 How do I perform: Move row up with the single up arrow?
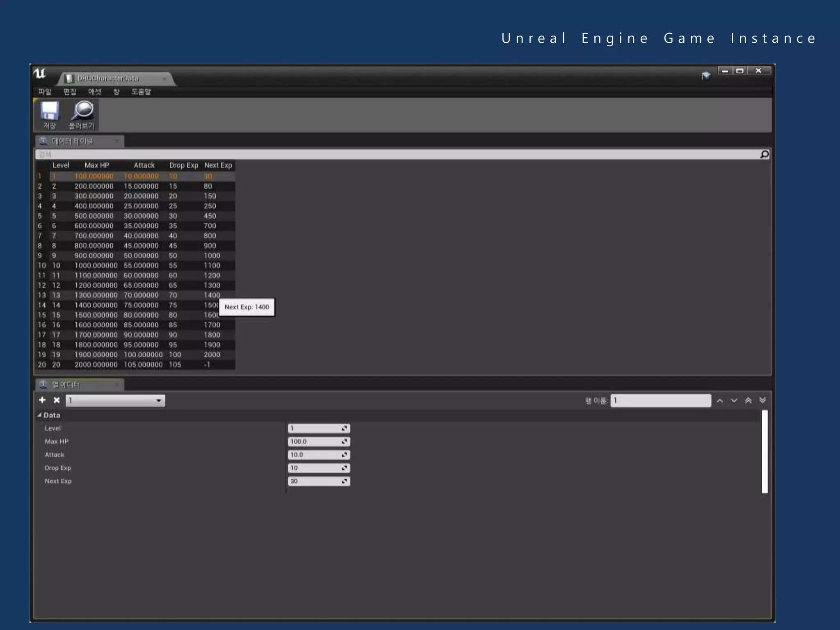coord(720,401)
